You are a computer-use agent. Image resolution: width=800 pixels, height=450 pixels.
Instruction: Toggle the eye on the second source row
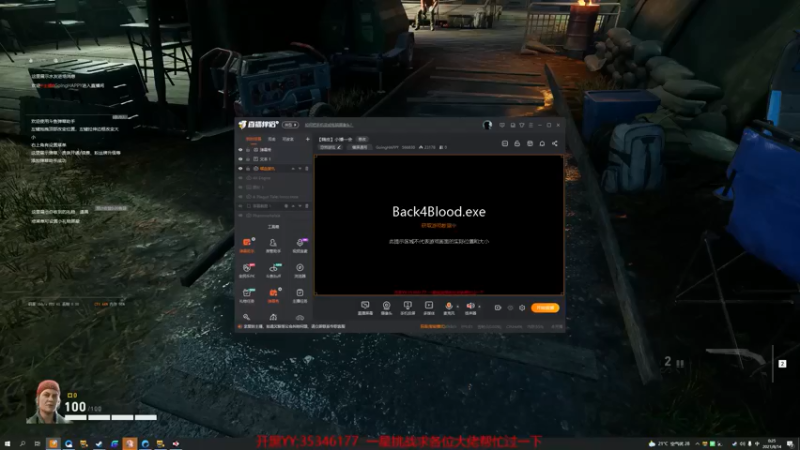click(240, 159)
